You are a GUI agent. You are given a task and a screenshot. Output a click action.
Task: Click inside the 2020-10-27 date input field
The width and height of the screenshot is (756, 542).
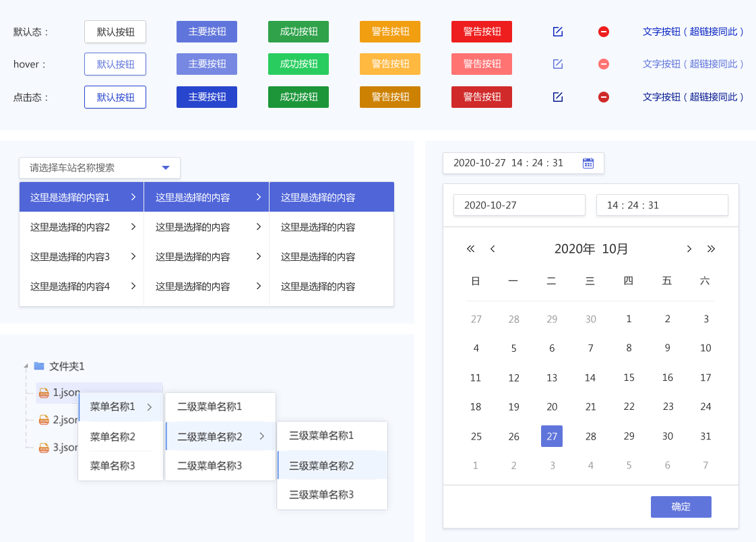(519, 205)
